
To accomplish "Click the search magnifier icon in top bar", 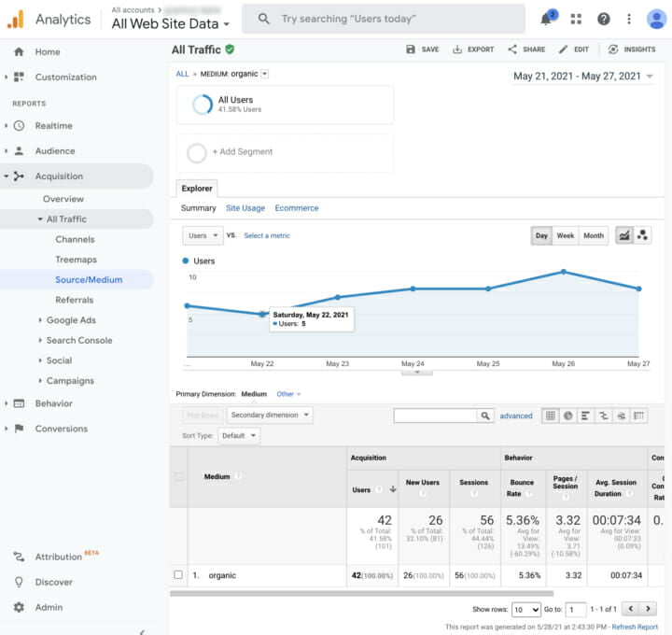I will (x=263, y=19).
